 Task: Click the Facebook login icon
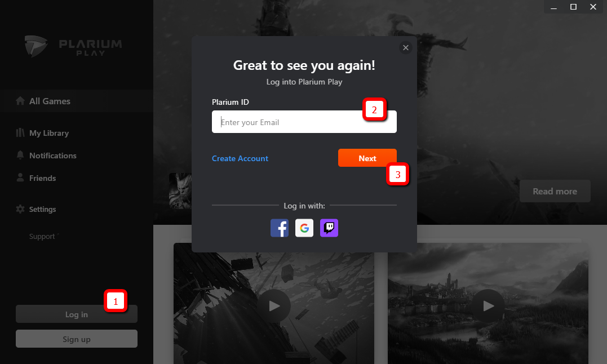[x=280, y=228]
